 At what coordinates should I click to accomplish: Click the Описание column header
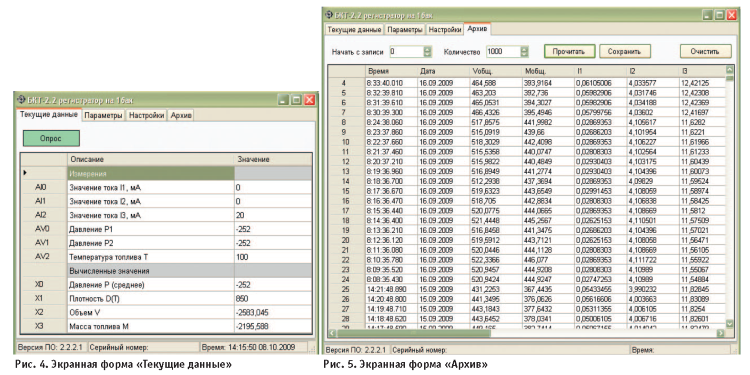click(x=151, y=159)
